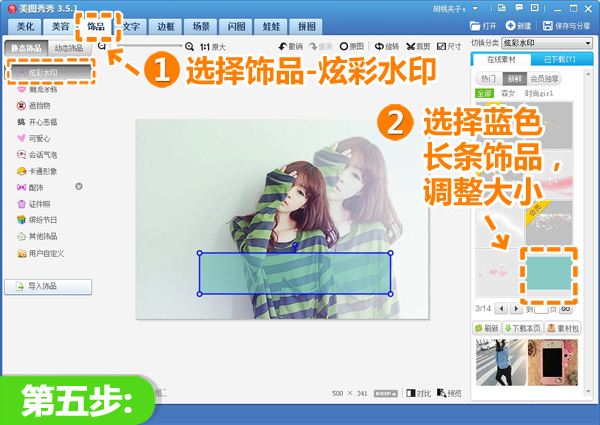Click the 裁剪 scissors crop icon

[x=411, y=46]
